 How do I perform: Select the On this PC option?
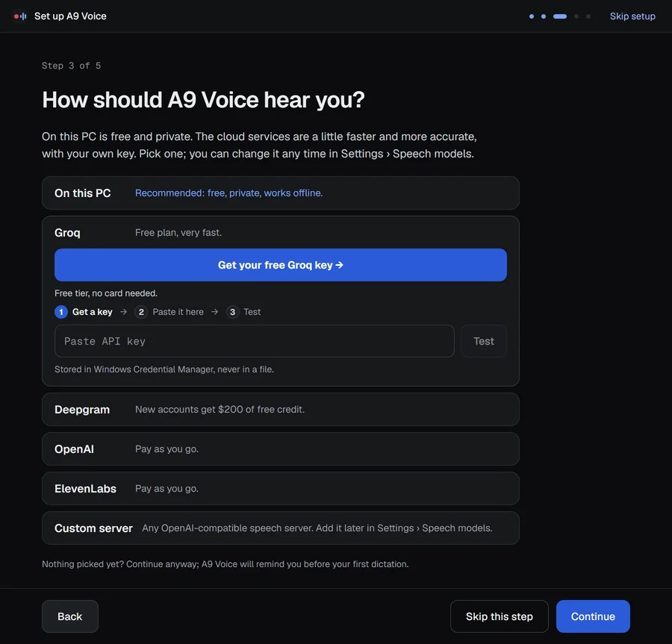click(281, 193)
